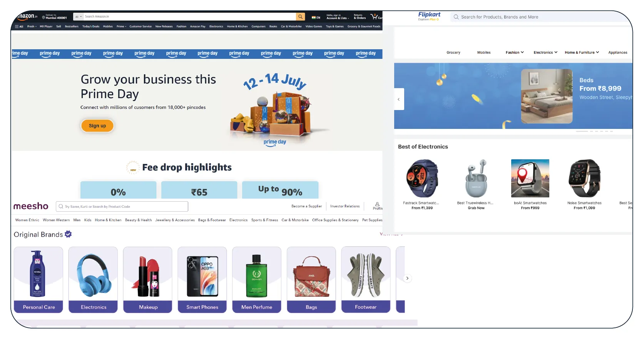
Task: Open the Become a Supplier link
Action: [306, 206]
